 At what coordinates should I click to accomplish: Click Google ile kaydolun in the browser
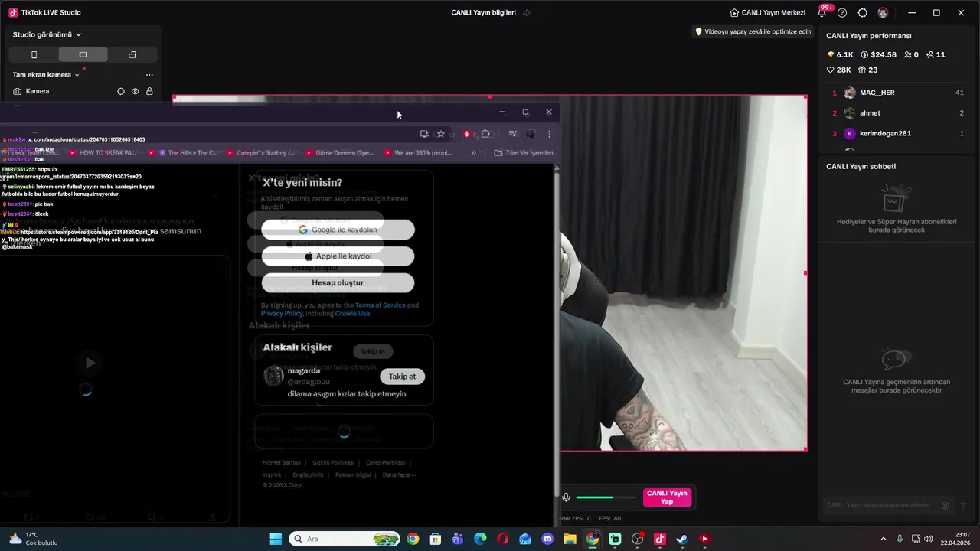click(338, 230)
